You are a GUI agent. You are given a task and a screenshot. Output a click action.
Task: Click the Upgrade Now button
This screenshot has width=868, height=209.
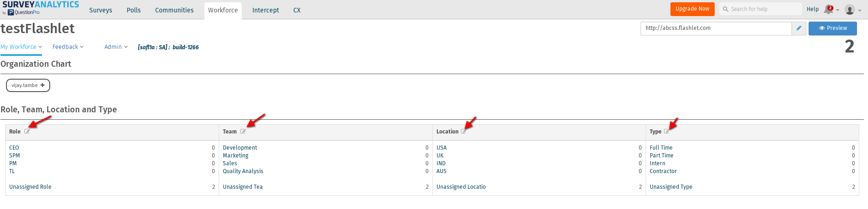pyautogui.click(x=693, y=9)
